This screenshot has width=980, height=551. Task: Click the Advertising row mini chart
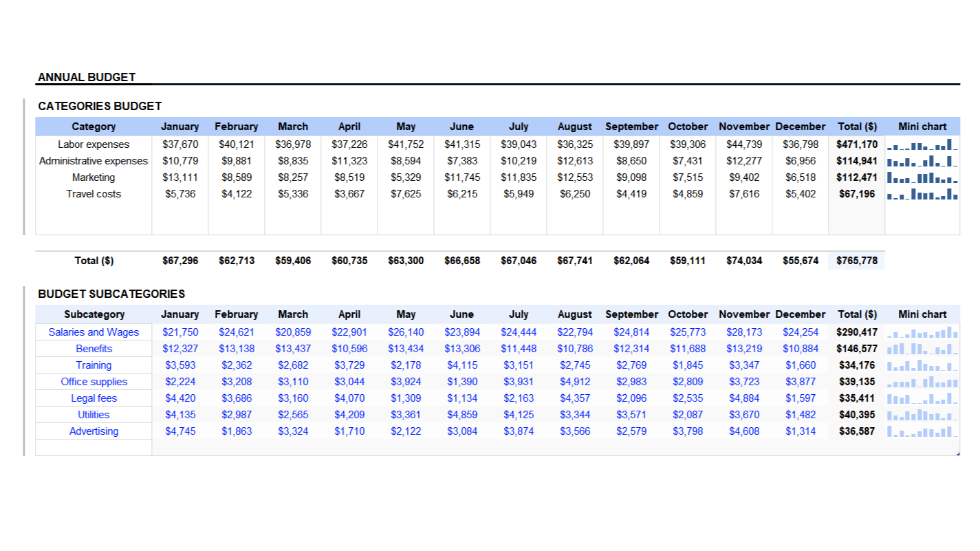click(x=922, y=431)
